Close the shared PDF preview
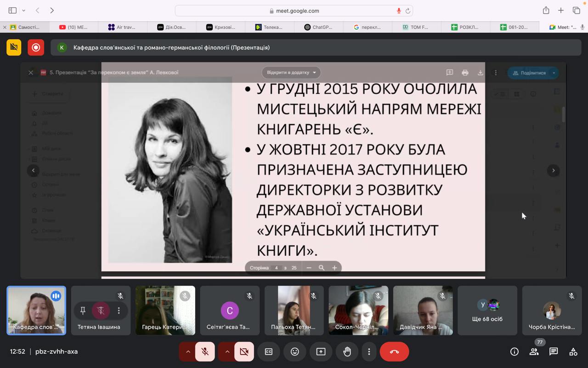 [31, 73]
